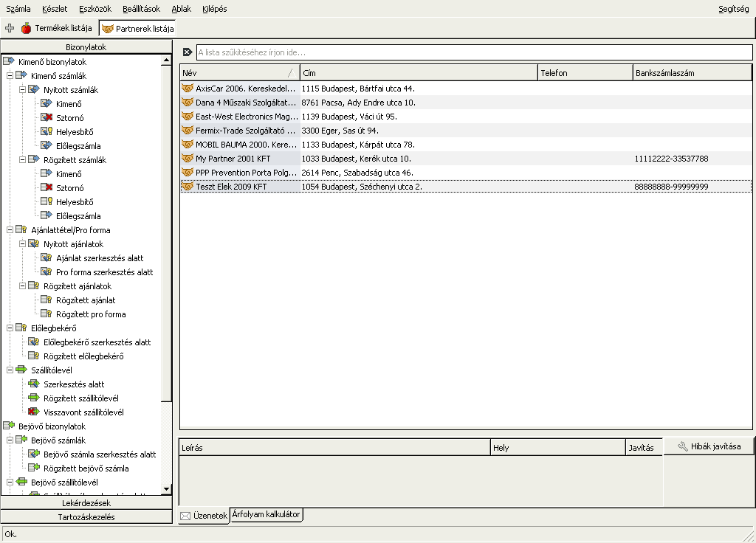The height and width of the screenshot is (543, 756).
Task: Click the Előlegszámla icon under Rögzített számlák
Action: (47, 215)
